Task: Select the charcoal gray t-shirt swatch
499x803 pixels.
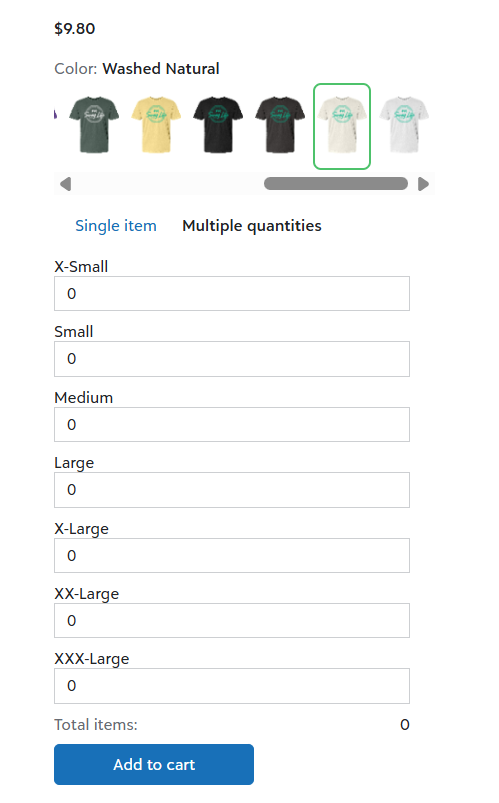Action: (x=280, y=125)
